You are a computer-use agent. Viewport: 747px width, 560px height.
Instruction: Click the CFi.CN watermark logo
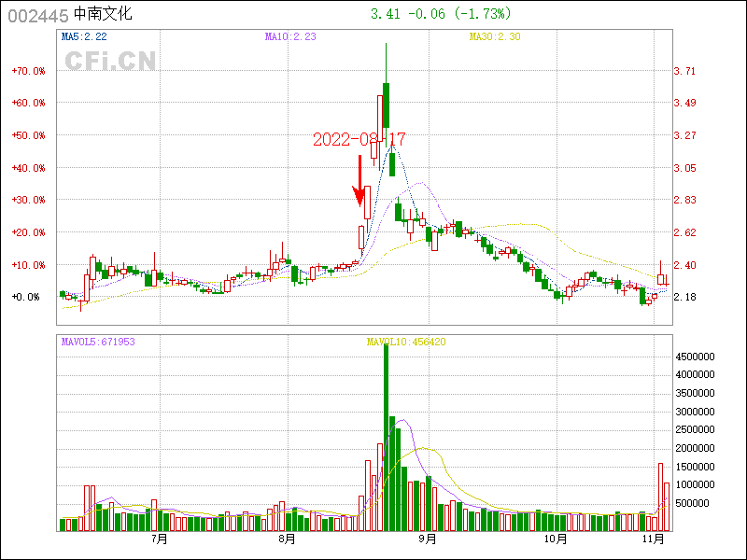pyautogui.click(x=110, y=61)
